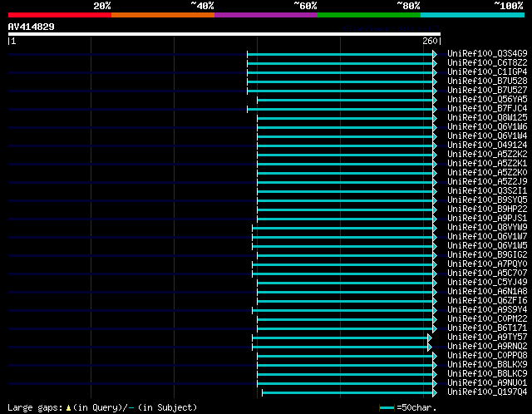Select UniRef100_B8LKC9 label
This screenshot has height=414, width=532.
click(487, 374)
